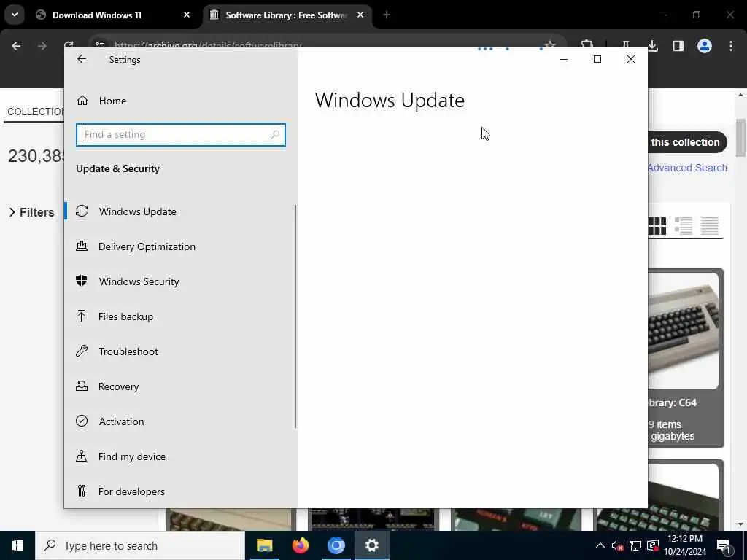The width and height of the screenshot is (747, 560).
Task: Open the notification center icon
Action: [x=724, y=546]
